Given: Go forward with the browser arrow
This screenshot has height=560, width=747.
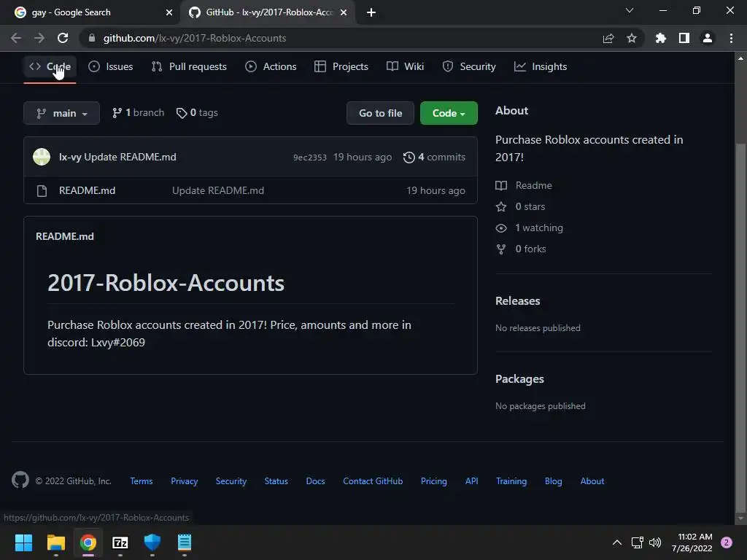Looking at the screenshot, I should tap(39, 38).
